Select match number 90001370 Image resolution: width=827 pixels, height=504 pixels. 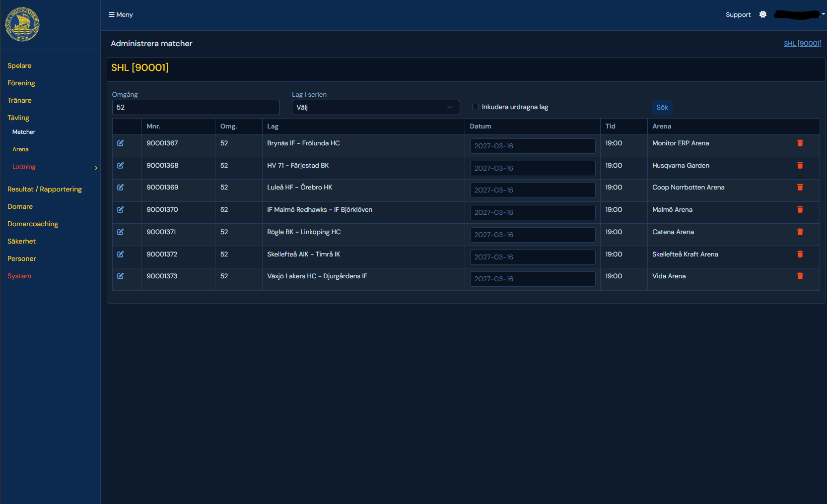coord(162,209)
